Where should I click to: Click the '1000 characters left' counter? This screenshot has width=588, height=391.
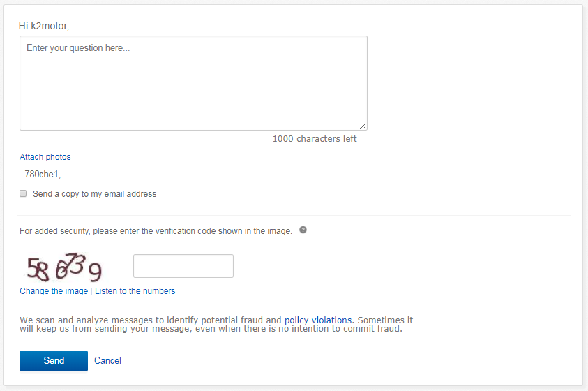coord(314,139)
